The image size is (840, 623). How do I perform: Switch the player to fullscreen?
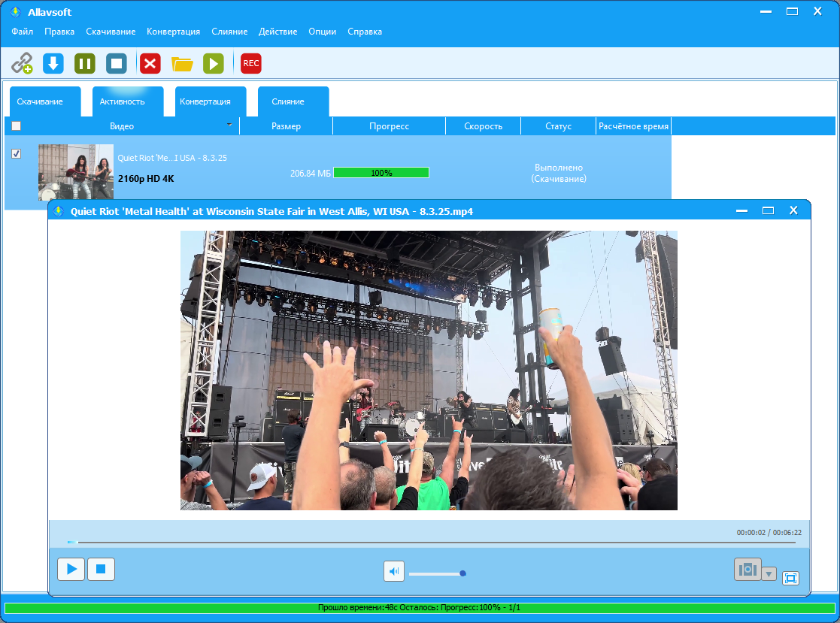[x=790, y=578]
